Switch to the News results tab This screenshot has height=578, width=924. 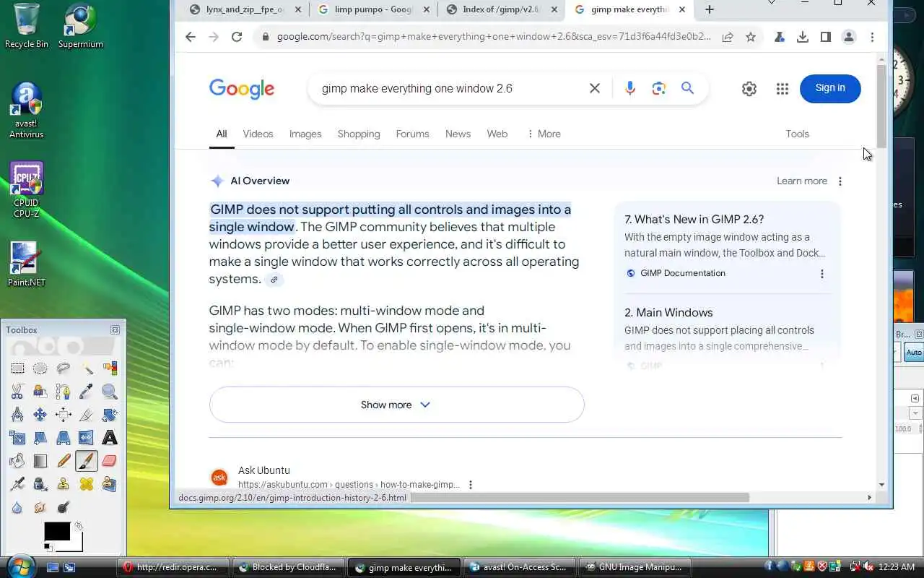coord(458,134)
